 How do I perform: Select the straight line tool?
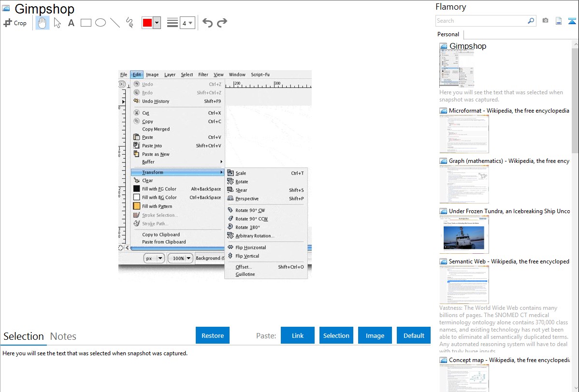tap(115, 23)
